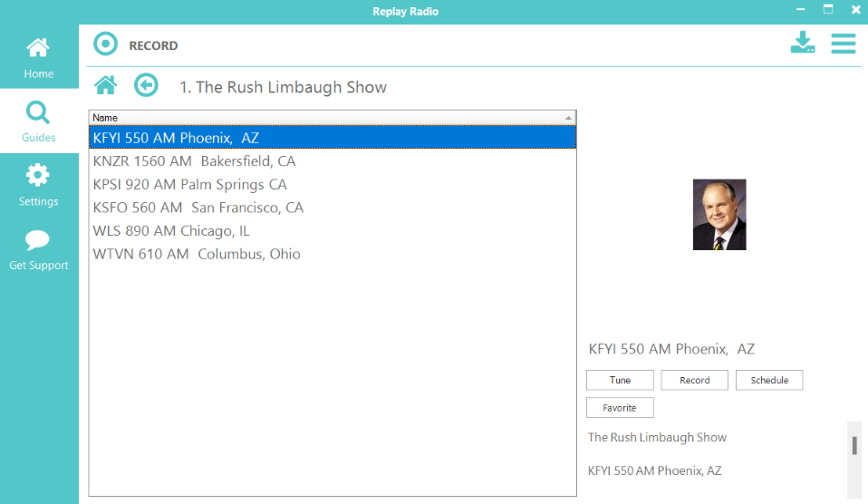Go to guide home with the house icon

tap(105, 86)
